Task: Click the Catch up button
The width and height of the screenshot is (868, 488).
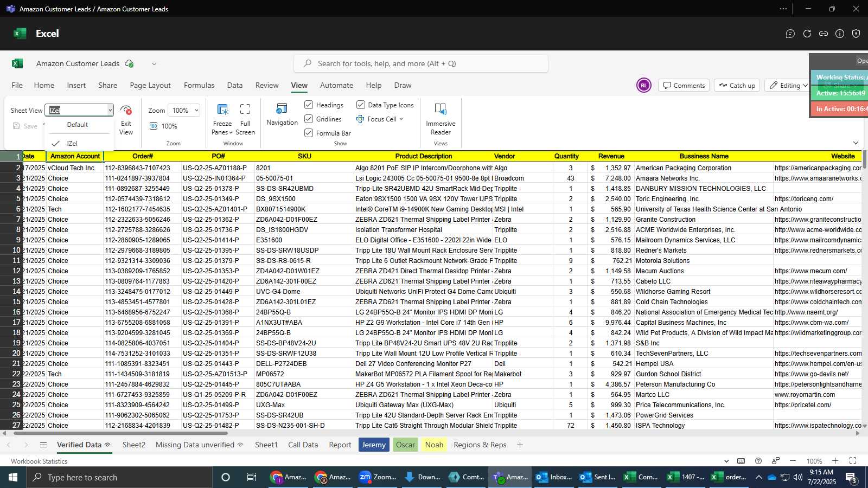Action: pos(737,85)
